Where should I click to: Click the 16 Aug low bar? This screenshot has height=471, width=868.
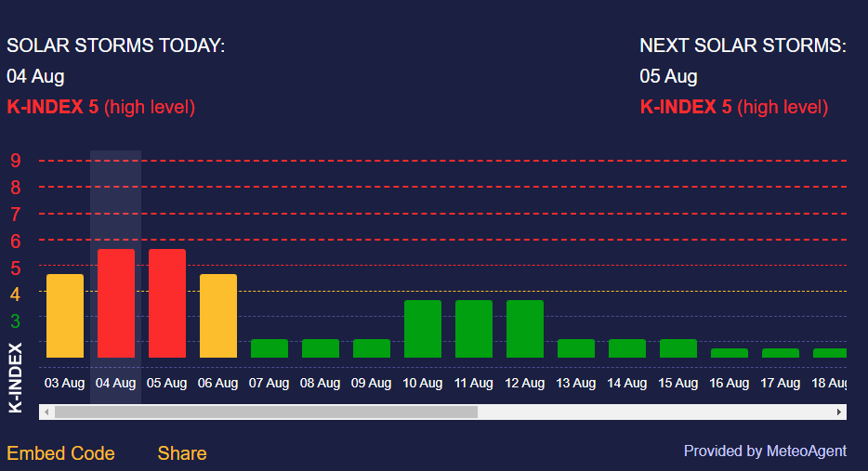click(730, 353)
